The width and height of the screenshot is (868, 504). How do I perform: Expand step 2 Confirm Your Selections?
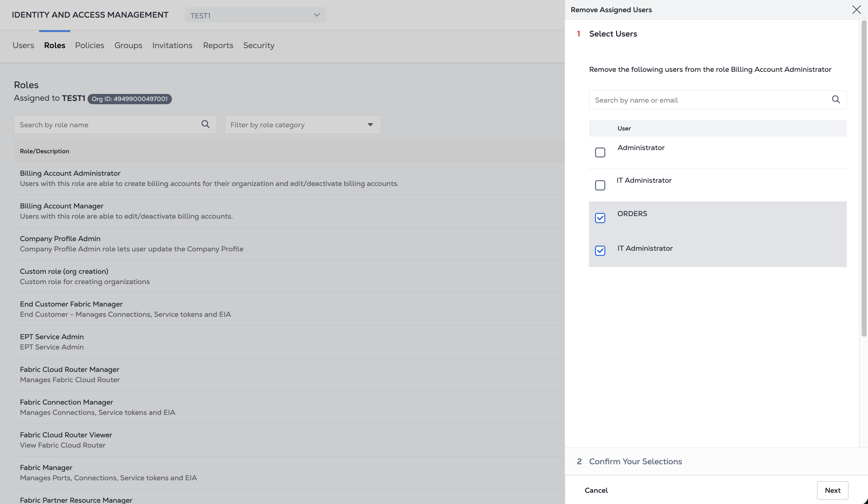click(635, 461)
